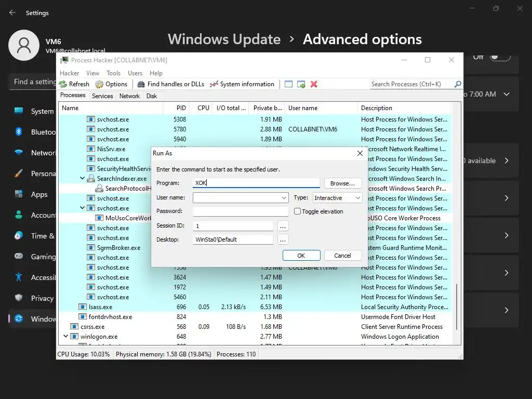Open Time & language icon in Settings
532x399 pixels.
pyautogui.click(x=19, y=236)
